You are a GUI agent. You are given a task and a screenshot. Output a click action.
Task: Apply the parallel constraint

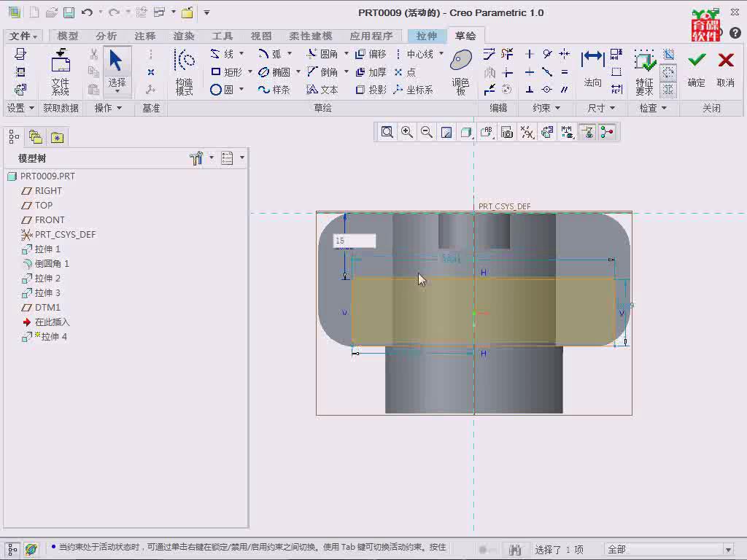tap(565, 90)
